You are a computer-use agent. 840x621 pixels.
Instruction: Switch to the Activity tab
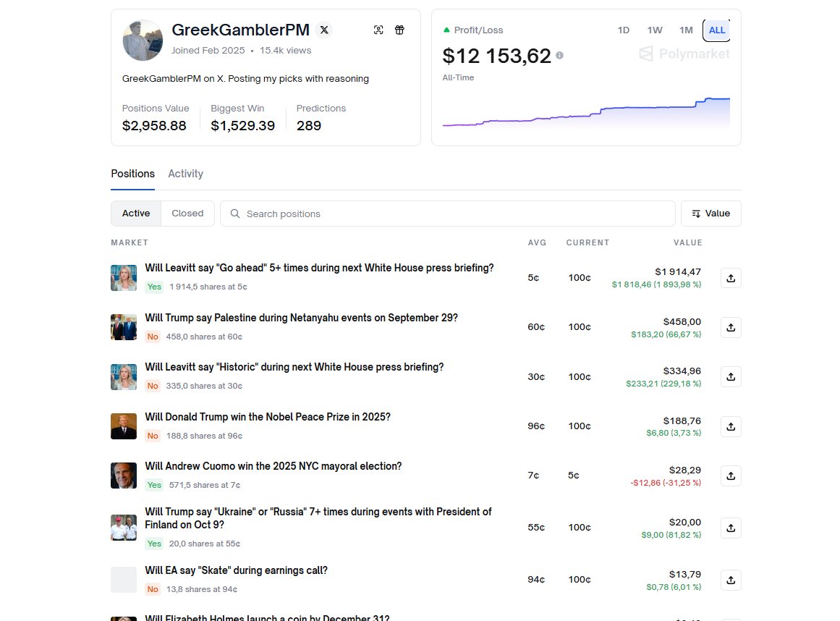(x=185, y=174)
